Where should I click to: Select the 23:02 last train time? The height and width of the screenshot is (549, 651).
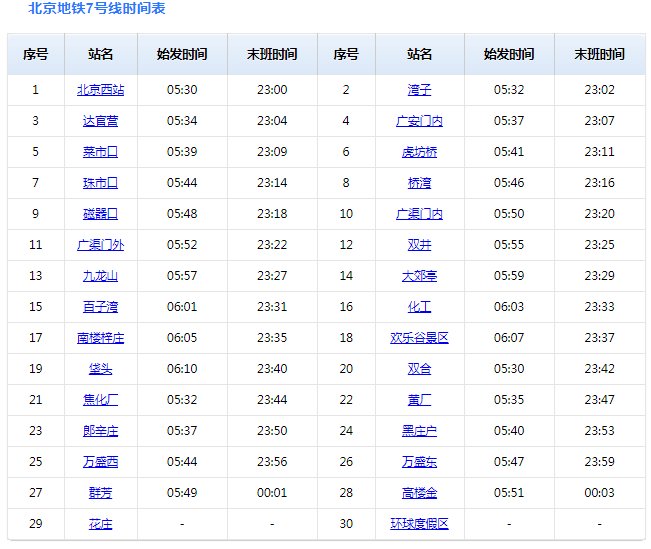coord(600,90)
